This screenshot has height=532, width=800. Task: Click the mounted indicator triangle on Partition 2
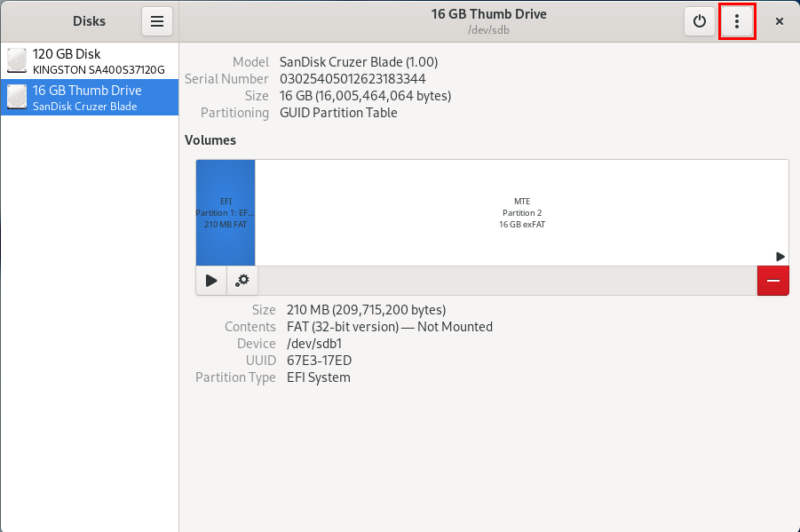click(780, 256)
